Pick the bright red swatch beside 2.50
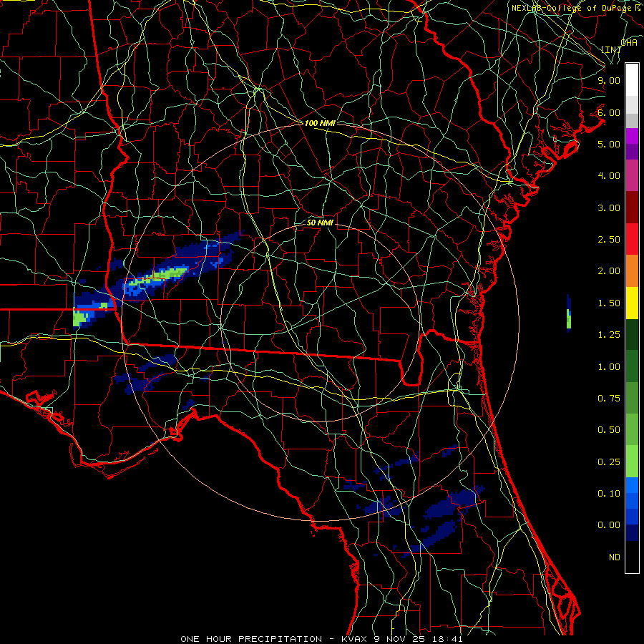The image size is (644, 644). (x=632, y=239)
